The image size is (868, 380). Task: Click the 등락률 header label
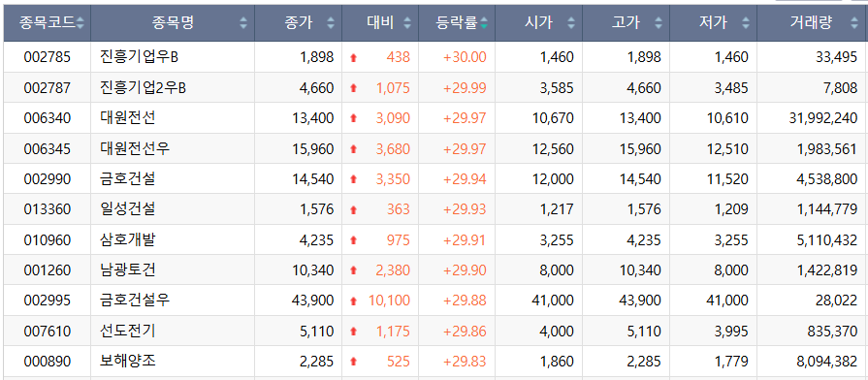point(457,23)
